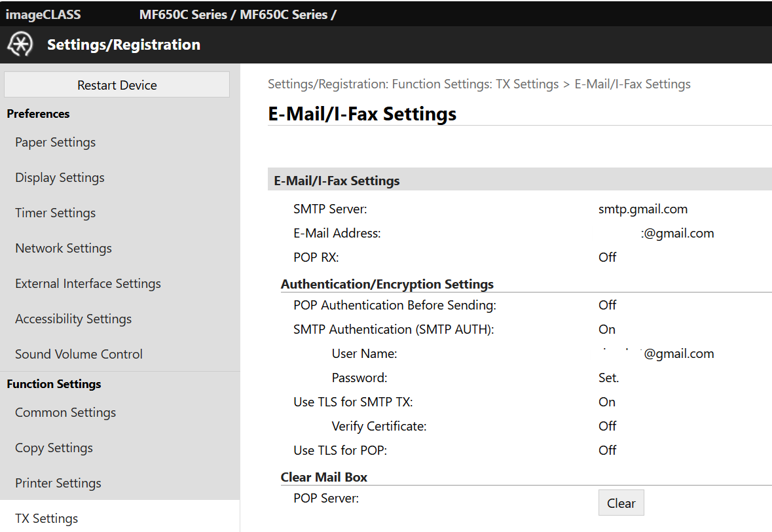Select External Interface Settings
The height and width of the screenshot is (532, 772).
click(88, 284)
